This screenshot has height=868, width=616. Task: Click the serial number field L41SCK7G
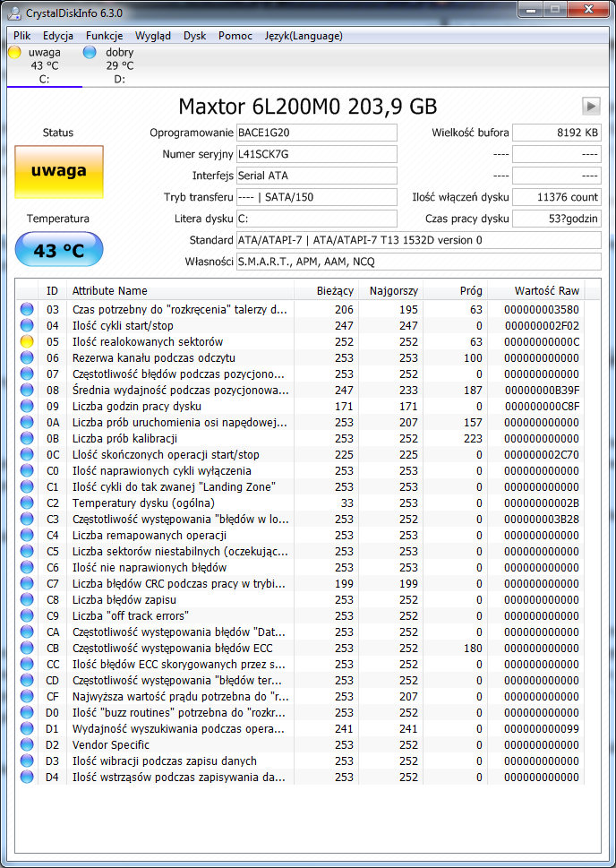(317, 154)
